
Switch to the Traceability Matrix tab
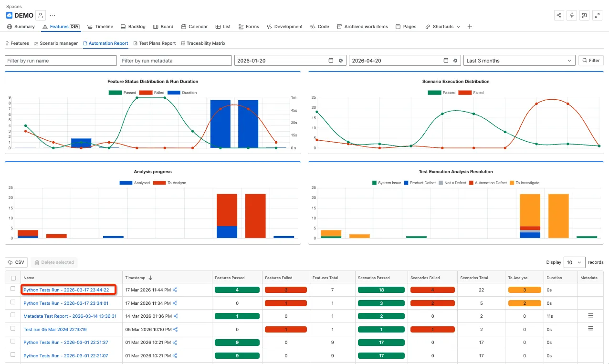tap(203, 43)
